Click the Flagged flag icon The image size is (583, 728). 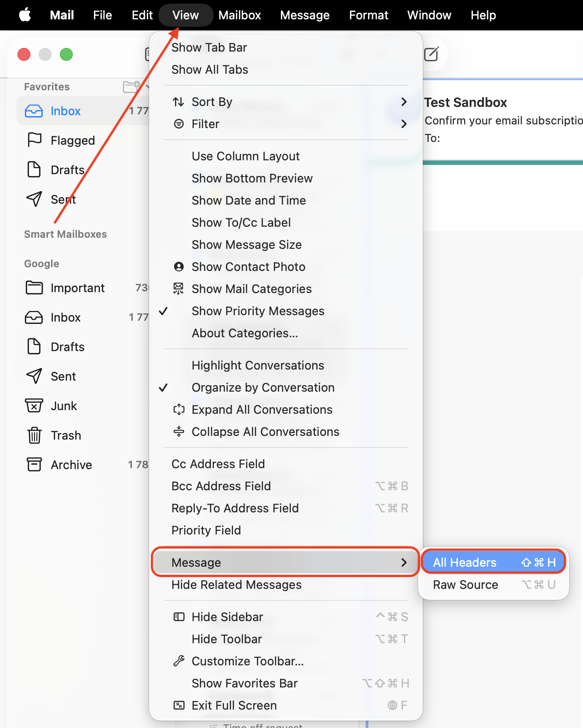35,140
